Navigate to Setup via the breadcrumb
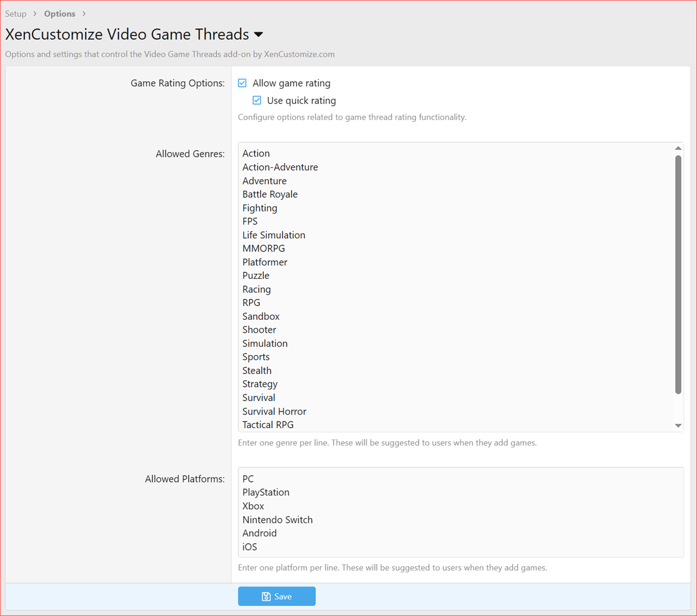The width and height of the screenshot is (697, 616). pos(16,13)
